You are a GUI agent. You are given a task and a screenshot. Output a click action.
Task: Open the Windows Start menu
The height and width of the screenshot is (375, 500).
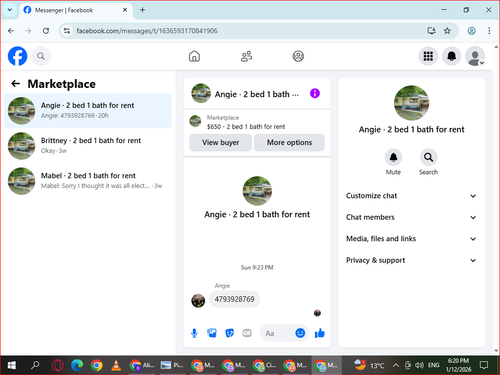click(x=12, y=365)
